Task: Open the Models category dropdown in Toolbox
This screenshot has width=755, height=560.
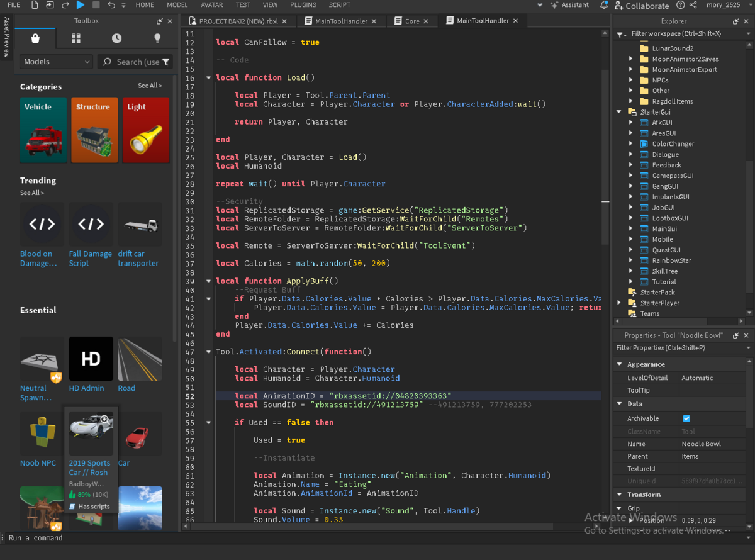Action: pos(56,62)
